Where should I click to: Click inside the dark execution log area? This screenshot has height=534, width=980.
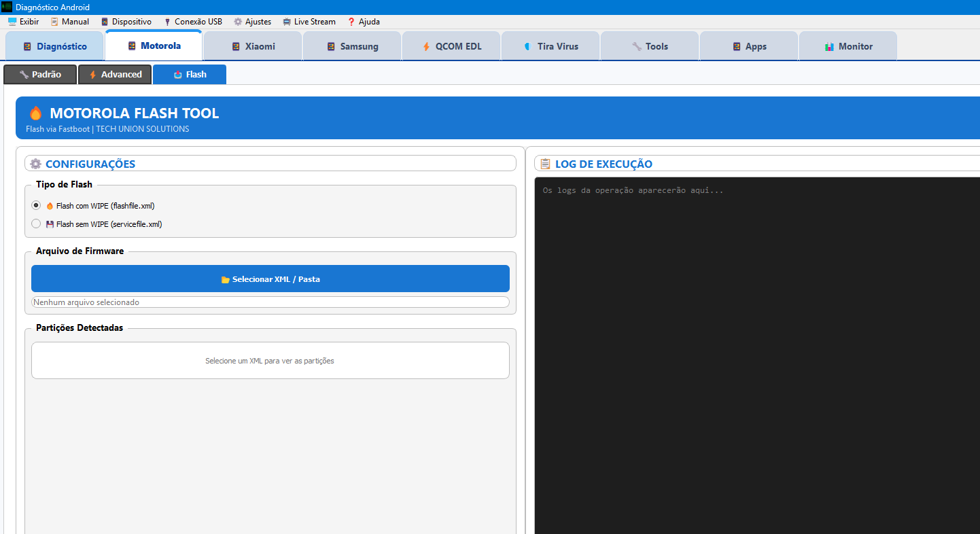757,355
